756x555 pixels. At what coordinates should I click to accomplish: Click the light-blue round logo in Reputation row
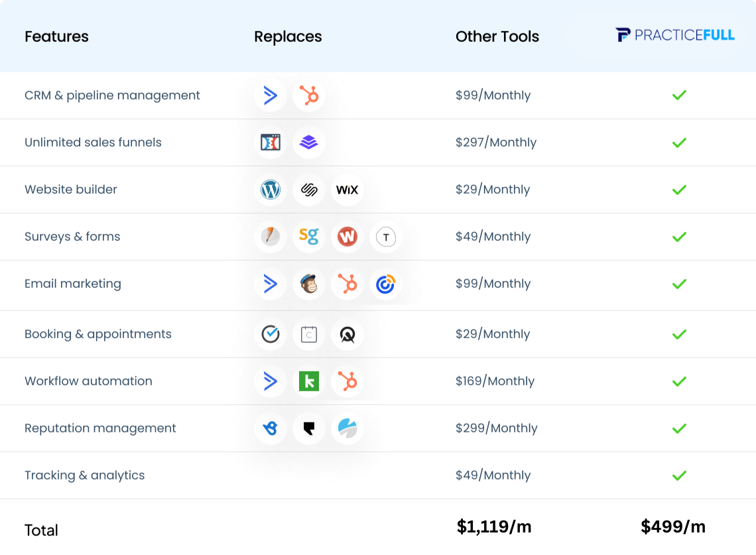(x=347, y=428)
